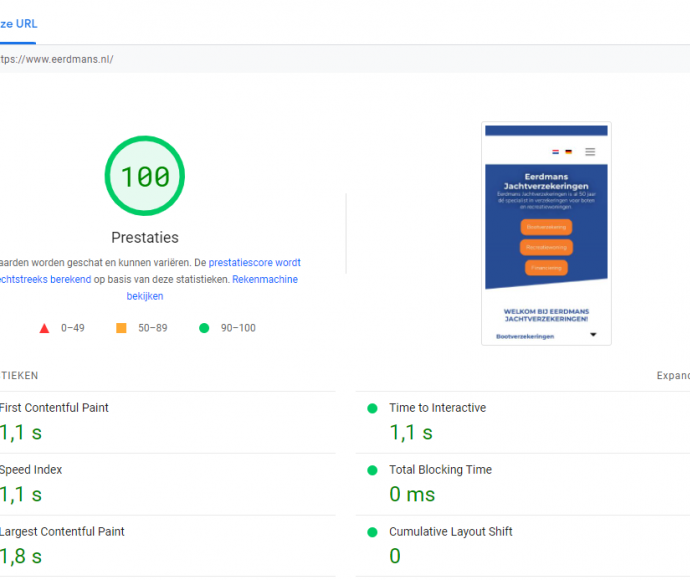Screen dimensions: 690x580
Task: Click the green circle 90–100 legend icon
Action: pos(204,328)
